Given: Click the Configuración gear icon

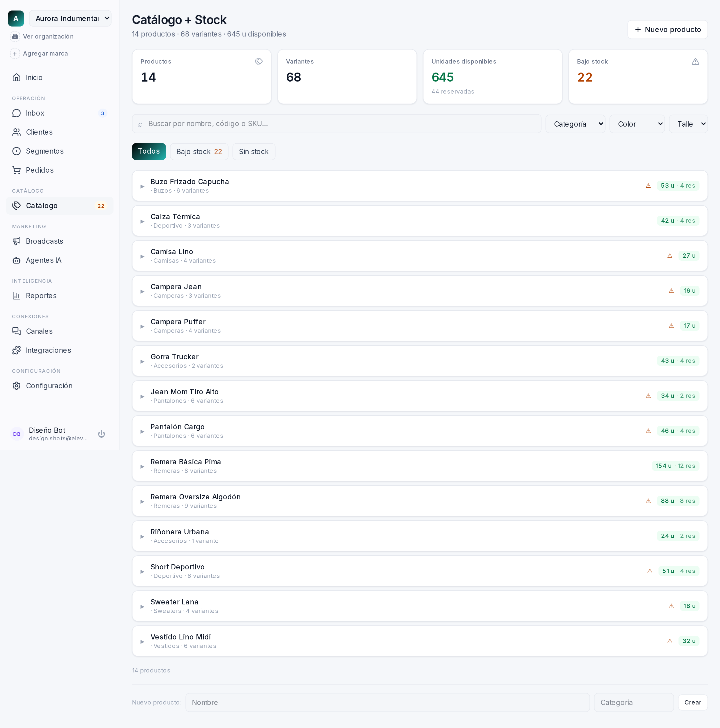Looking at the screenshot, I should (16, 386).
